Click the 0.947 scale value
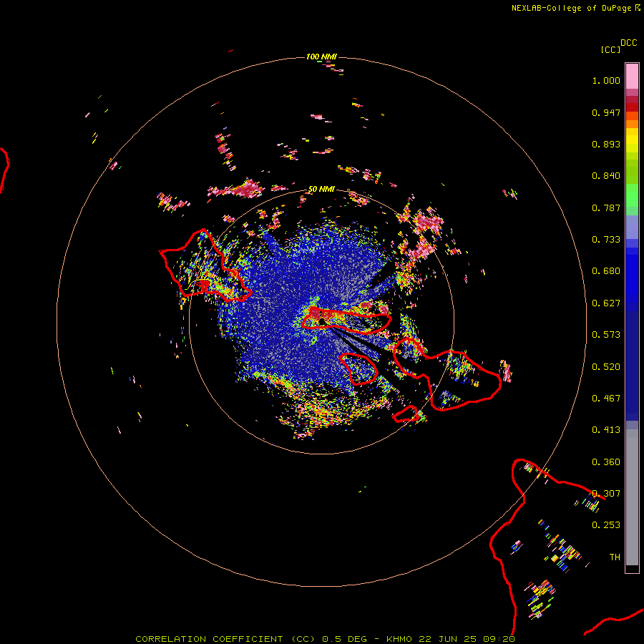644x644 pixels. pyautogui.click(x=606, y=112)
